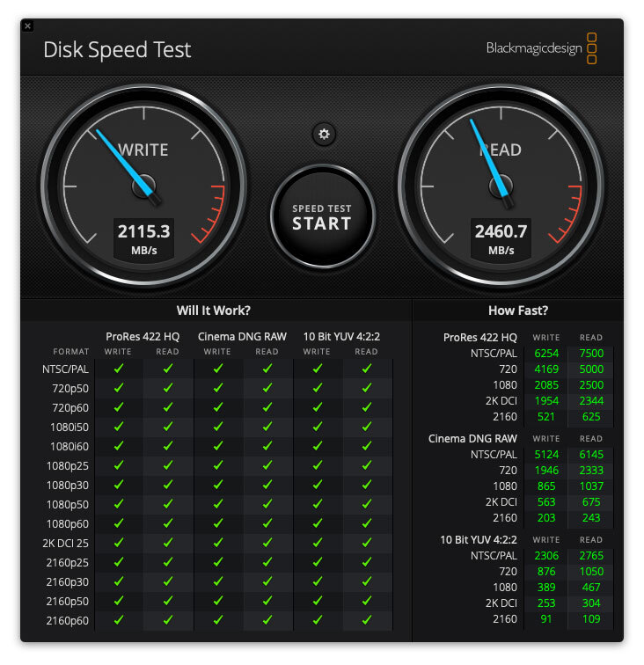Click 720p60 10 Bit YUV write checkmark
The height and width of the screenshot is (665, 644).
pyautogui.click(x=317, y=407)
